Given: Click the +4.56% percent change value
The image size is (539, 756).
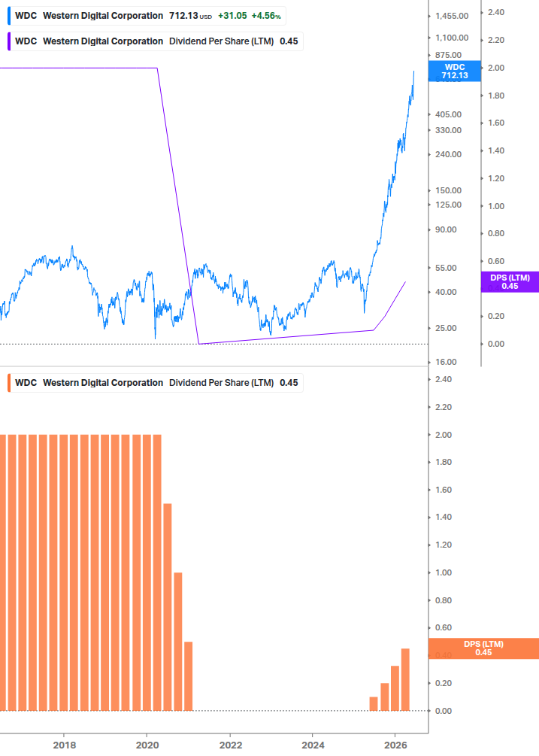Looking at the screenshot, I should pos(266,16).
